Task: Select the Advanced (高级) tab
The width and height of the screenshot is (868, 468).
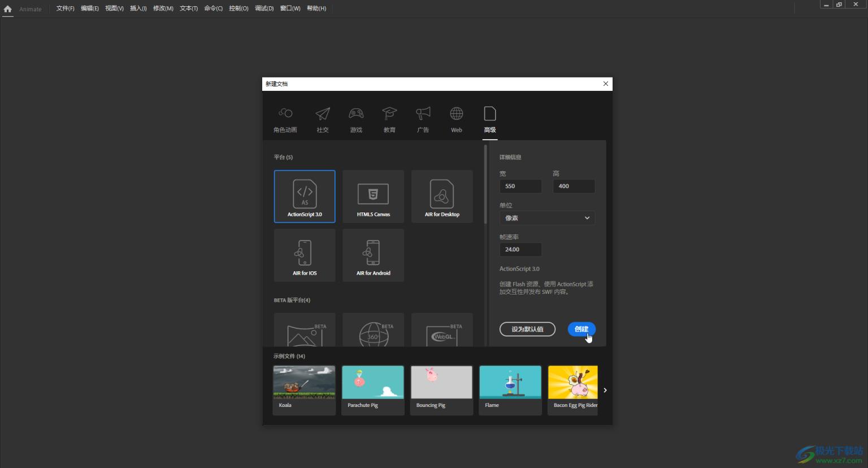Action: click(x=490, y=120)
